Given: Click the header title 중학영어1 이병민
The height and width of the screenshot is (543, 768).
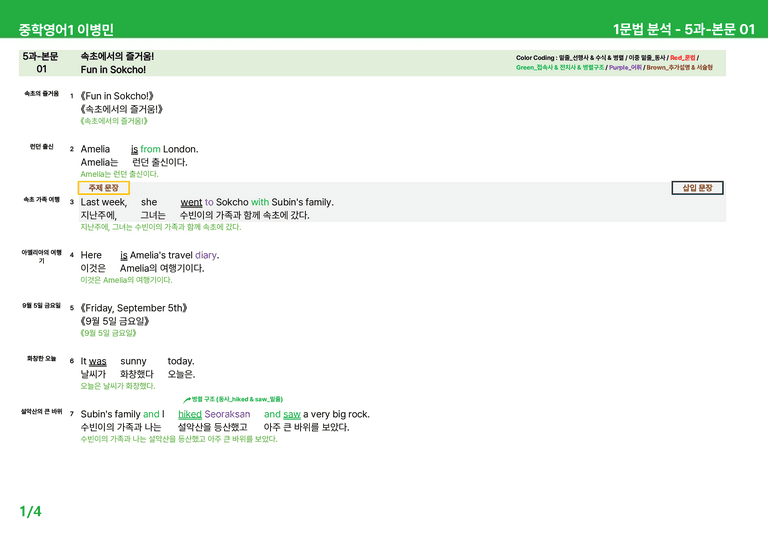Looking at the screenshot, I should point(66,29).
